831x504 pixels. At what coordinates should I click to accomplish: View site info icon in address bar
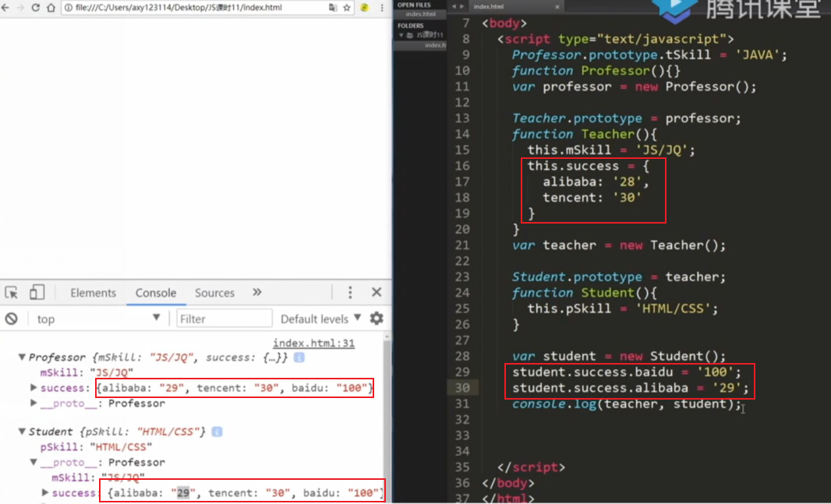click(69, 8)
